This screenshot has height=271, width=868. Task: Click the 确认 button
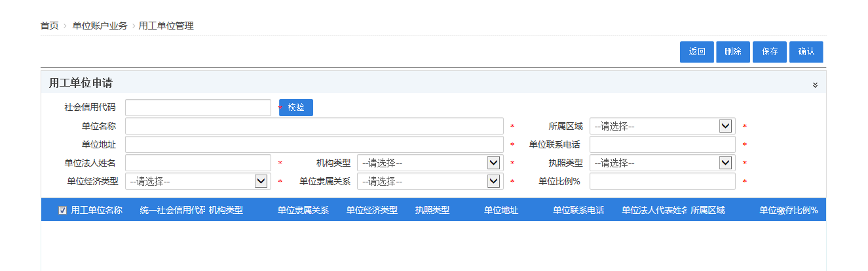(806, 52)
